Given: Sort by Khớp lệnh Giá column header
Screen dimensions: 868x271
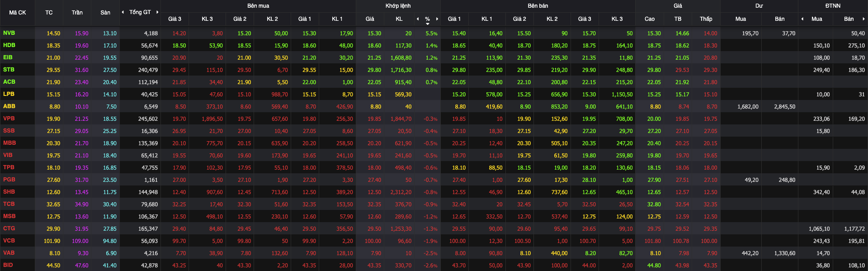Looking at the screenshot, I should (370, 19).
